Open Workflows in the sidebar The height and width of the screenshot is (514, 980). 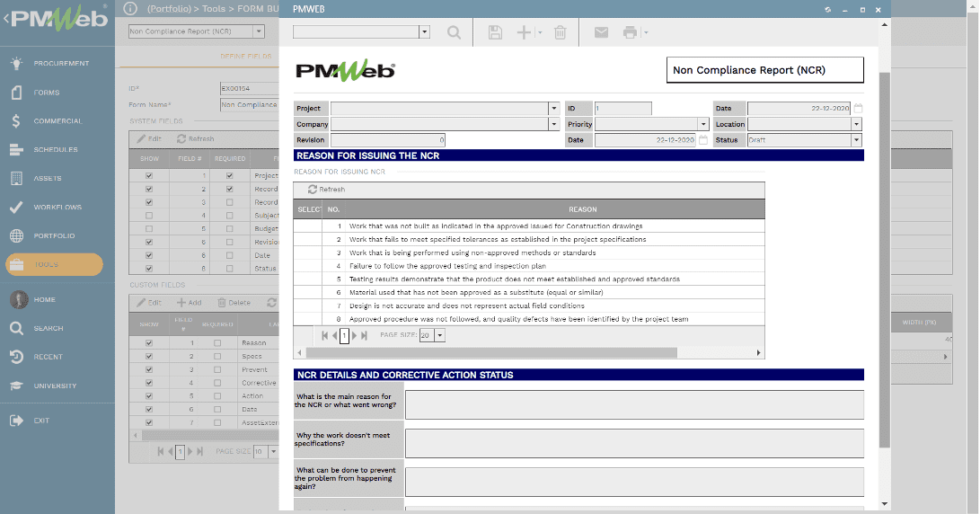click(57, 207)
